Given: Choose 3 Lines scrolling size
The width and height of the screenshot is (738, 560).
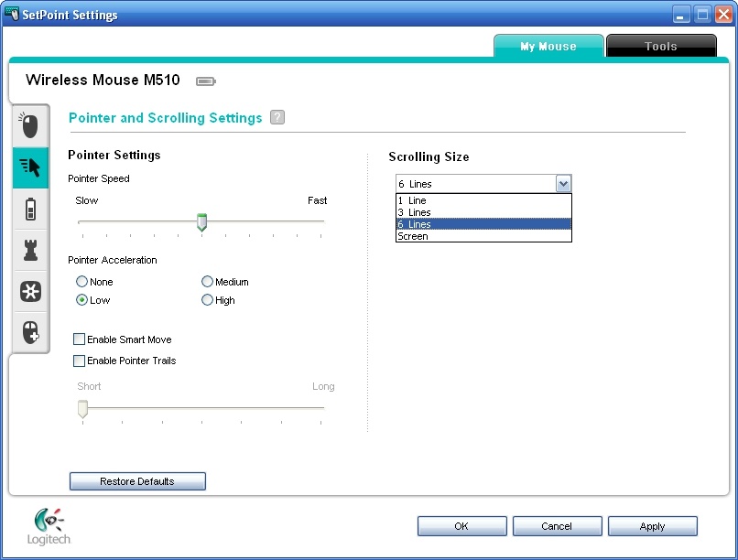Looking at the screenshot, I should (483, 212).
